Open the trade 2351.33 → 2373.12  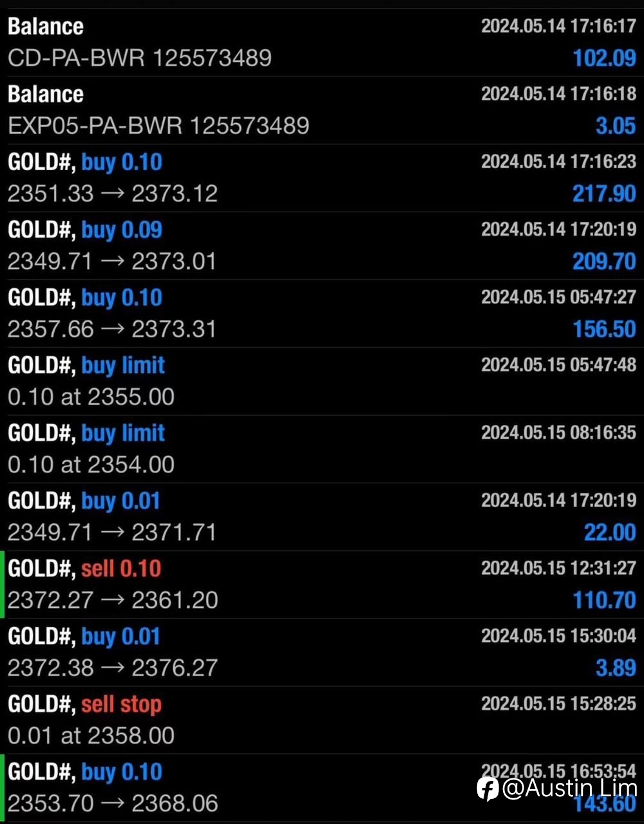[x=322, y=178]
